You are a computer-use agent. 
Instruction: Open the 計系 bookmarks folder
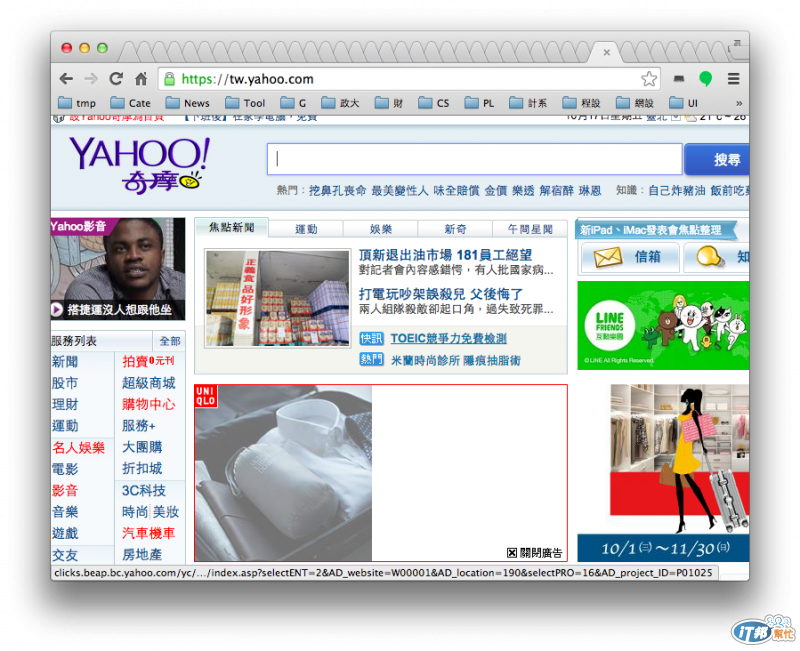click(528, 103)
